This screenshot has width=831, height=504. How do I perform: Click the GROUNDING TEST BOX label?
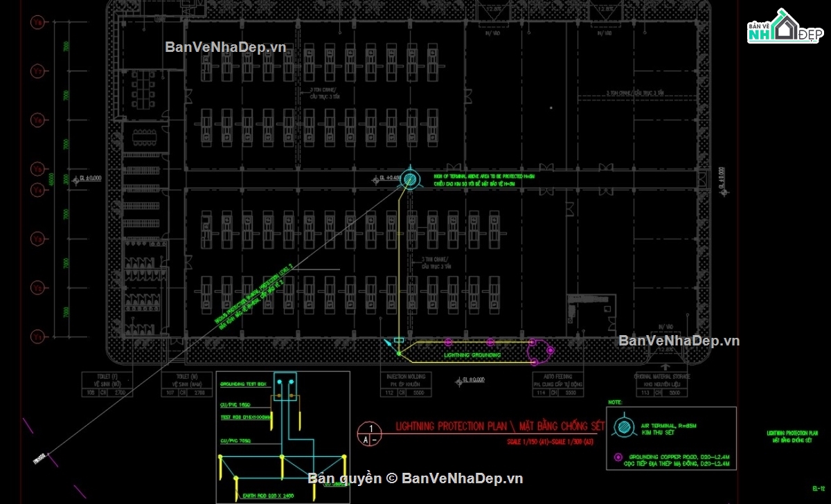coord(243,384)
